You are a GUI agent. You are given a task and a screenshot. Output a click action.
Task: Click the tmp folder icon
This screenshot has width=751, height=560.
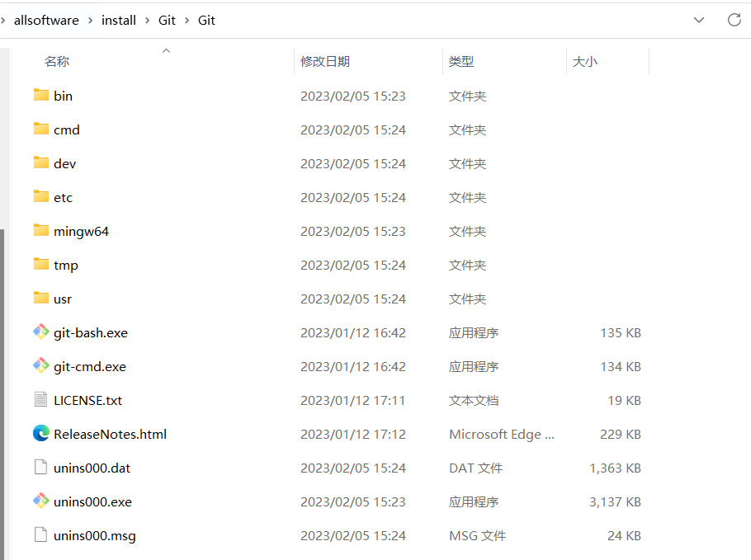tap(41, 264)
